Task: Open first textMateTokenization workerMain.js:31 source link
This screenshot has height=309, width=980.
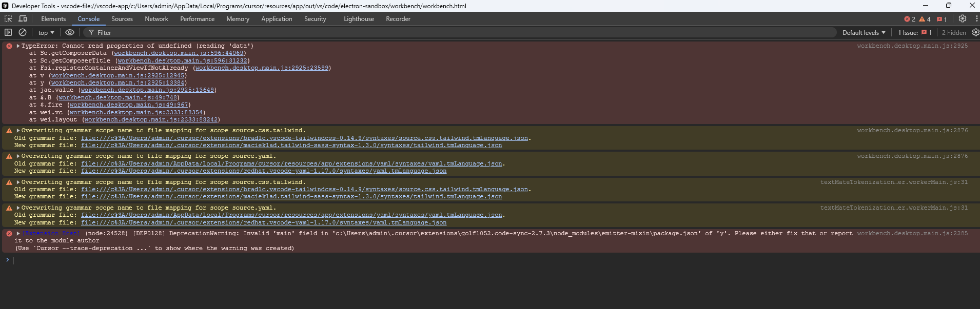Action: 894,182
